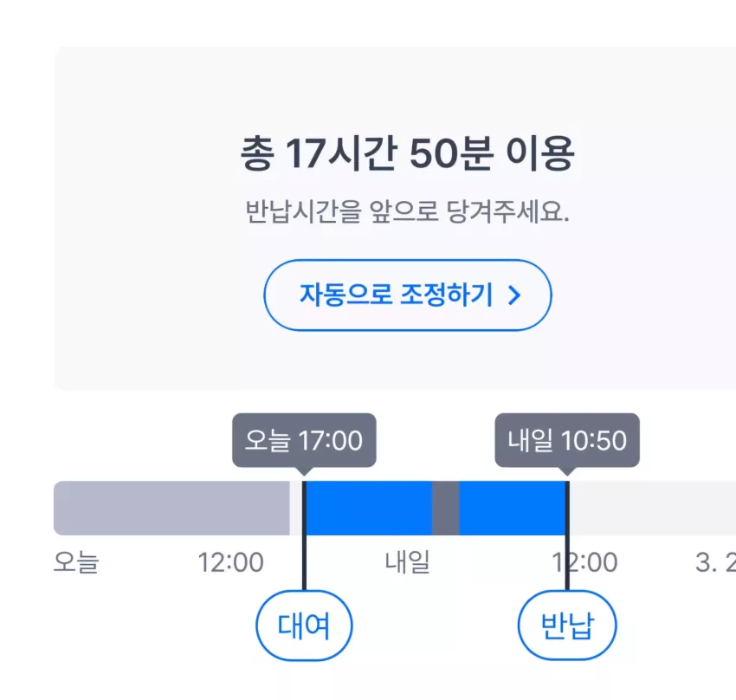Click the 내일 axis label
Viewport: 736px width, 700px height.
click(x=408, y=562)
